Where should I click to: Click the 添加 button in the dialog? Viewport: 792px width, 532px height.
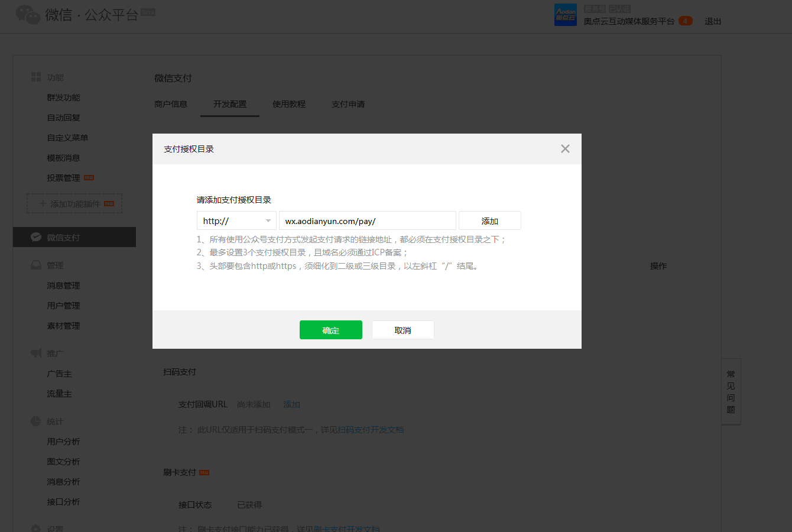490,220
